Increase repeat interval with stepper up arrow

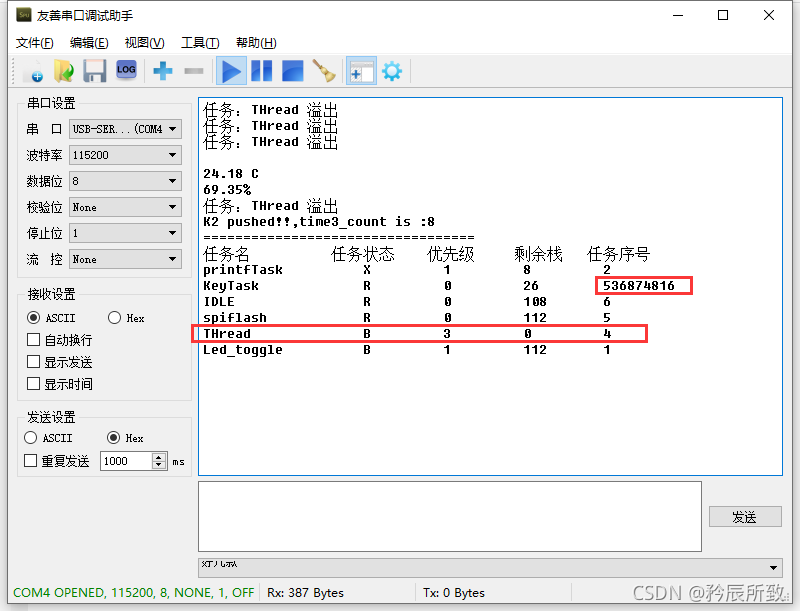(x=159, y=457)
